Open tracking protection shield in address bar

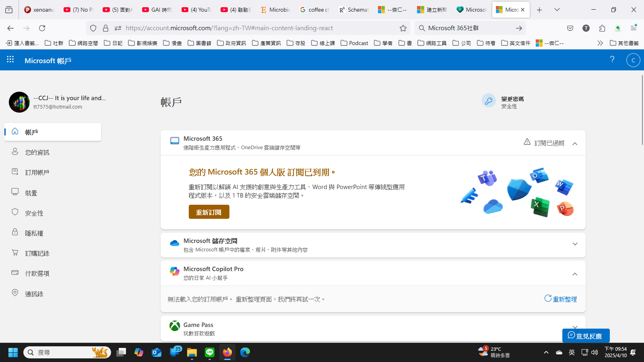point(93,28)
